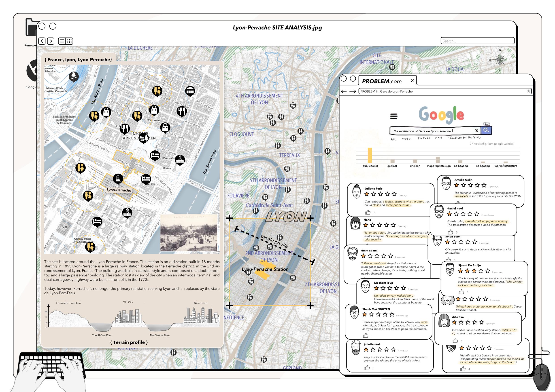Select the bed pin near Rue Duhamel
Viewport: 555px width, 392px height.
point(155,156)
